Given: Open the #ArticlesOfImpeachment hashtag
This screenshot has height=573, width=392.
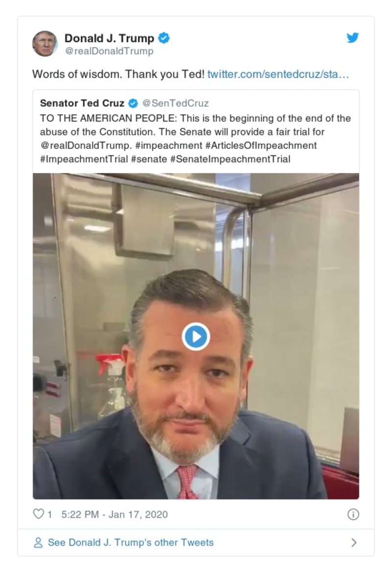Looking at the screenshot, I should (262, 146).
